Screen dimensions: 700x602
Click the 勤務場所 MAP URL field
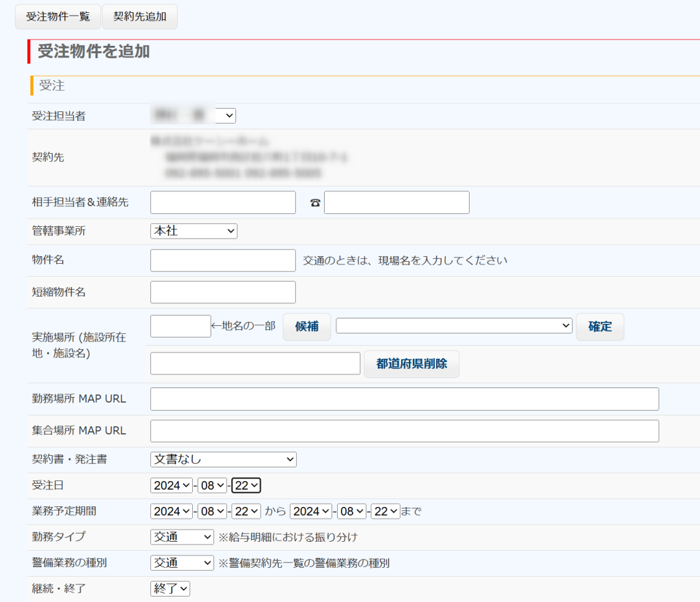(x=404, y=399)
